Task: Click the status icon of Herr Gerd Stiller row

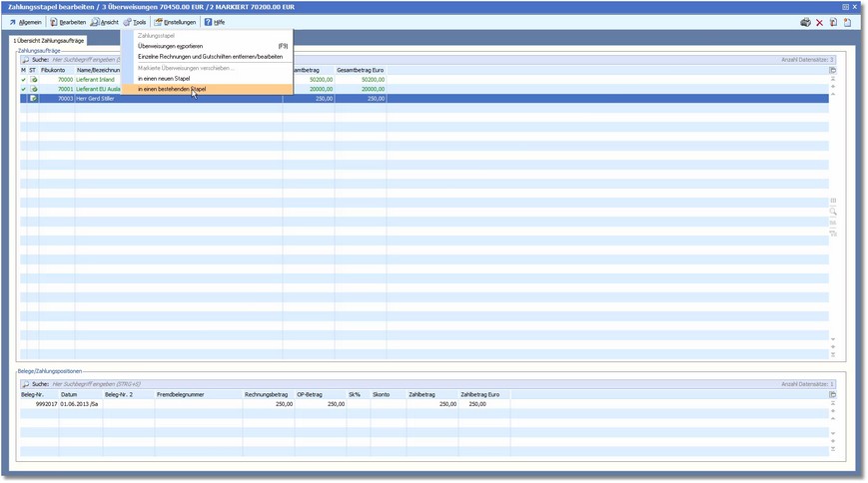Action: [x=33, y=99]
